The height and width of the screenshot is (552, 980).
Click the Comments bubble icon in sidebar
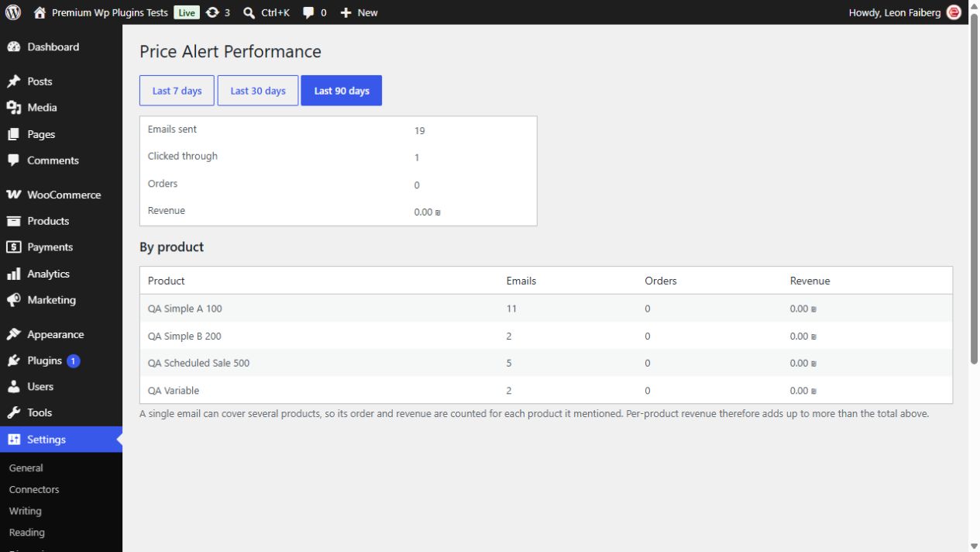[13, 160]
